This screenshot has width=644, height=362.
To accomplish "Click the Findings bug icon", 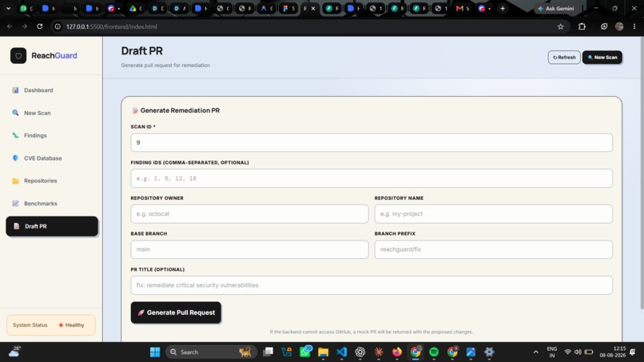I will click(16, 135).
